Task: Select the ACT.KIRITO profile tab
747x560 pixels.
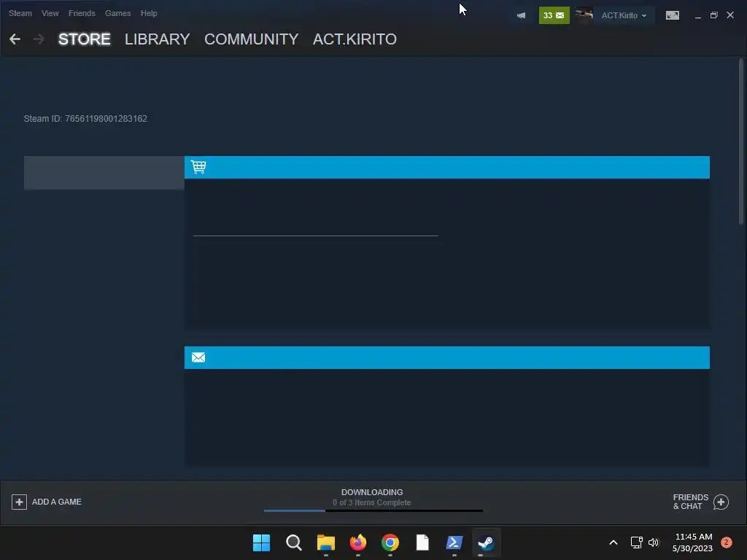Action: [x=355, y=39]
